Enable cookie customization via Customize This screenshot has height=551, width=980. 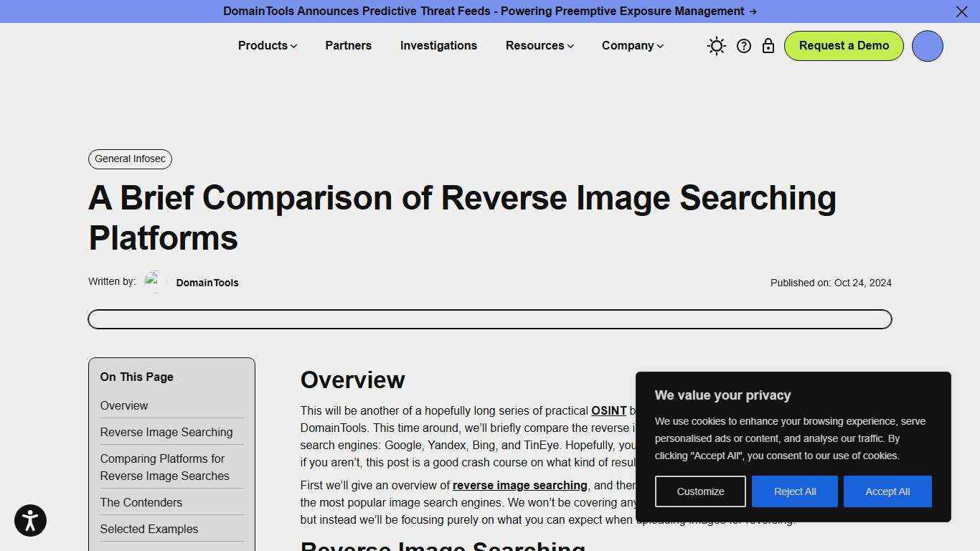(x=699, y=491)
